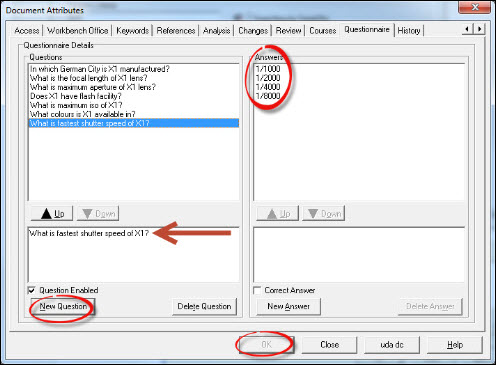The height and width of the screenshot is (365, 496).
Task: Close the Document Attributes window with X
Action: (x=475, y=7)
